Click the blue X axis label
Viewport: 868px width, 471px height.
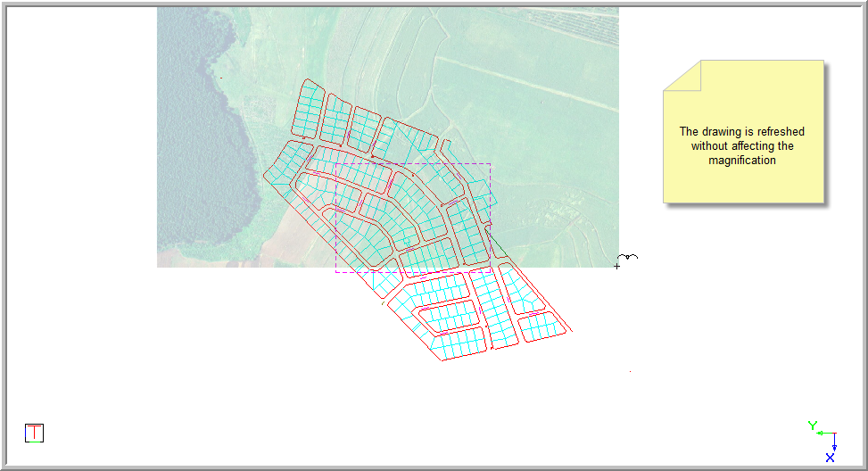(830, 458)
